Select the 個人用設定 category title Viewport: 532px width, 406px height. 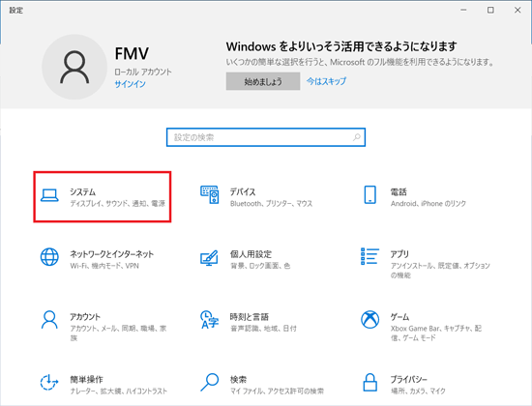click(x=251, y=254)
